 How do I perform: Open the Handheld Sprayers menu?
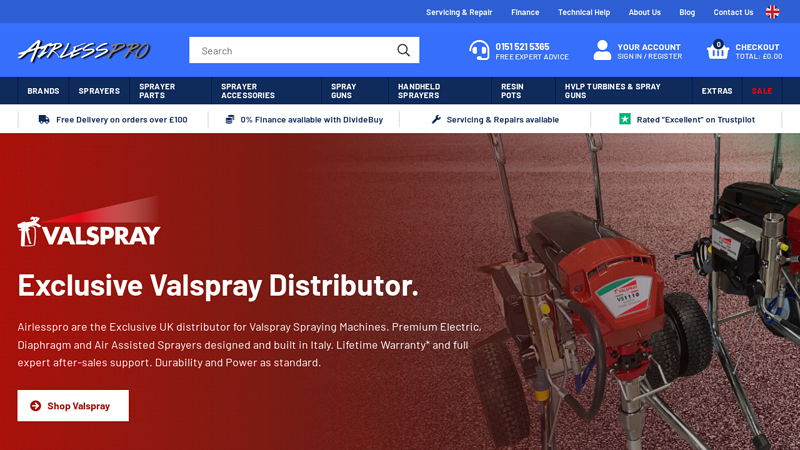(x=440, y=91)
